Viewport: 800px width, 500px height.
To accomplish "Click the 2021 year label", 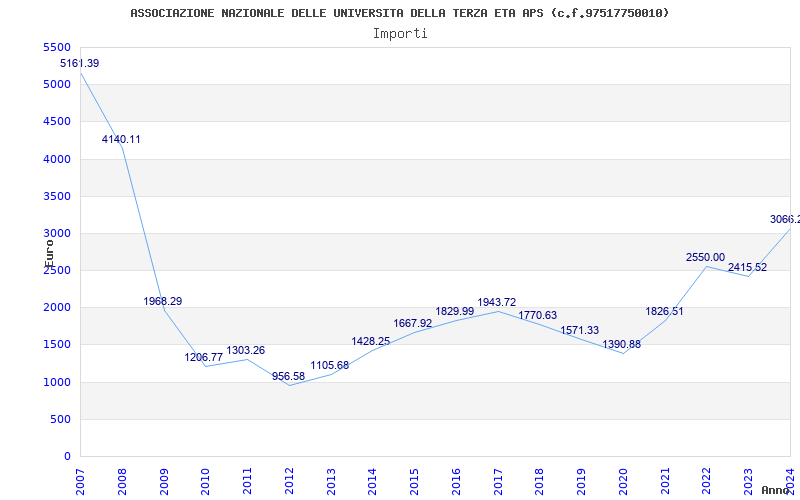I will 665,482.
